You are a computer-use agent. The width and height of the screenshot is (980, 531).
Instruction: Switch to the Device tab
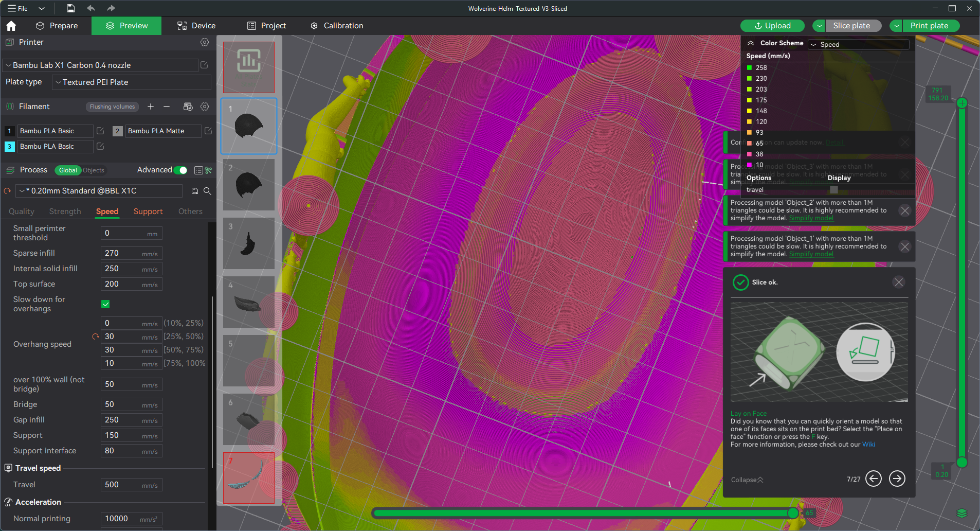click(196, 26)
